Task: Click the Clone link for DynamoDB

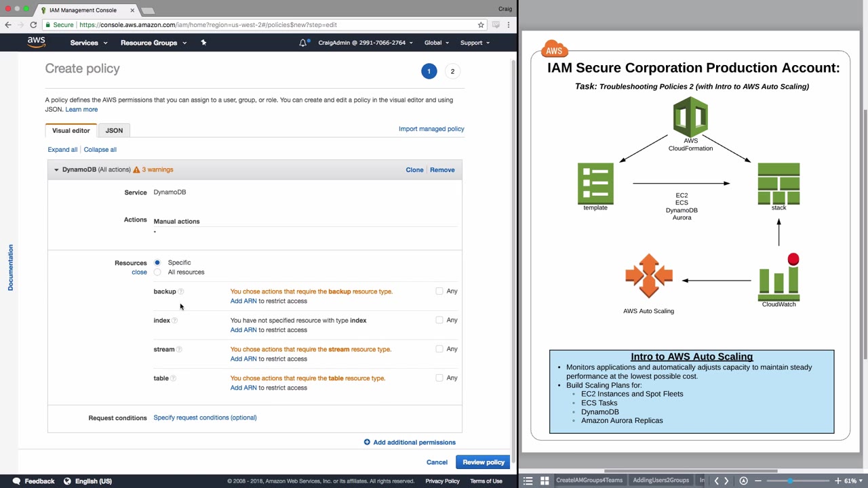Action: [x=414, y=170]
